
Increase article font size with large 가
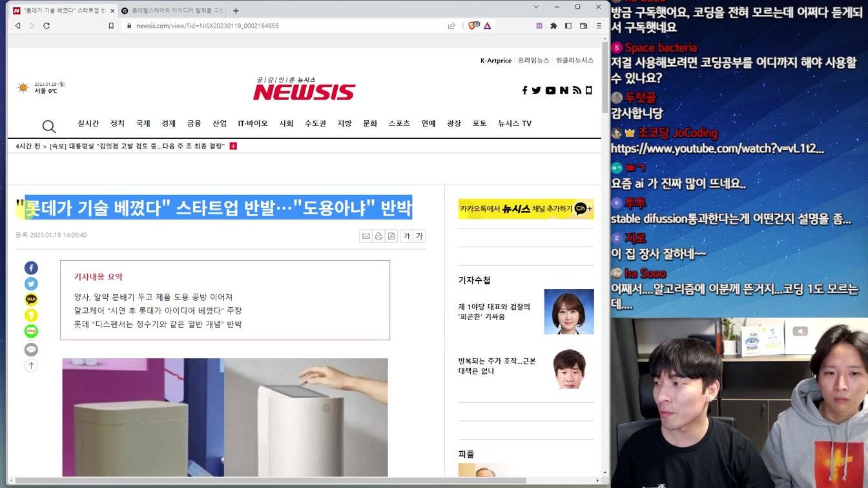[x=419, y=236]
